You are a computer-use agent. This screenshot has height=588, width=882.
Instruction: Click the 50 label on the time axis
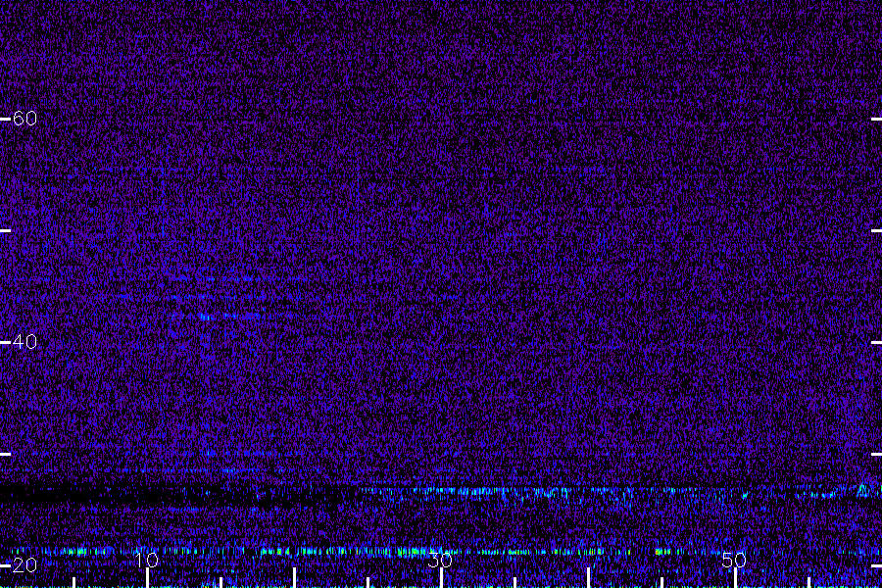[734, 560]
